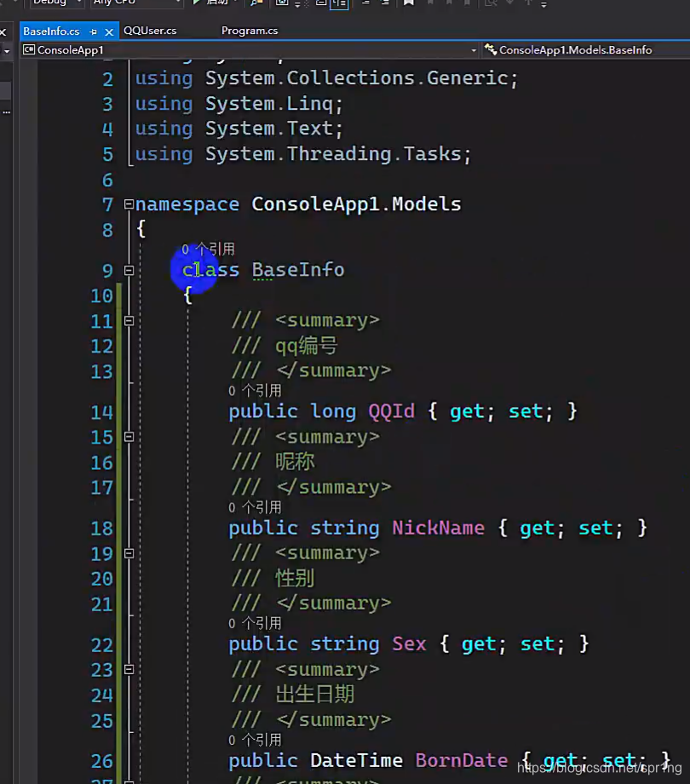Collapse the summary comment on line 11
This screenshot has height=784, width=690.
[x=129, y=321]
